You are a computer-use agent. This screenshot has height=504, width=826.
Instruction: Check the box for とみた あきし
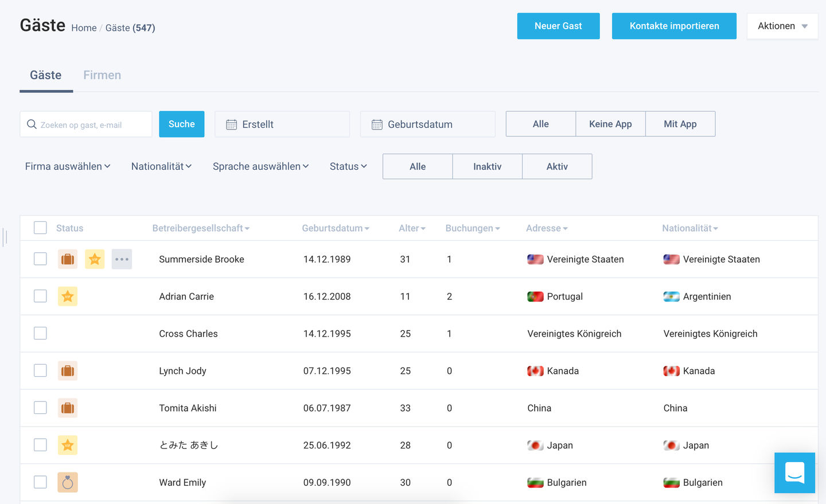tap(40, 444)
